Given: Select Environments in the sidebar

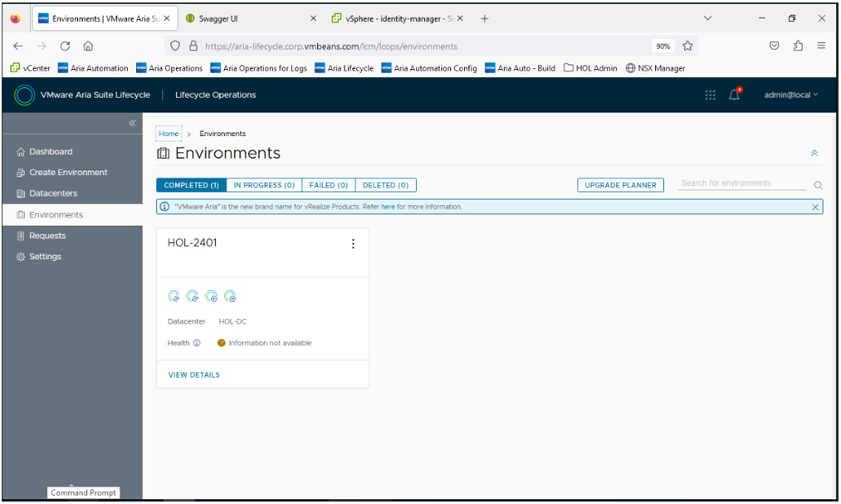Looking at the screenshot, I should click(x=72, y=215).
